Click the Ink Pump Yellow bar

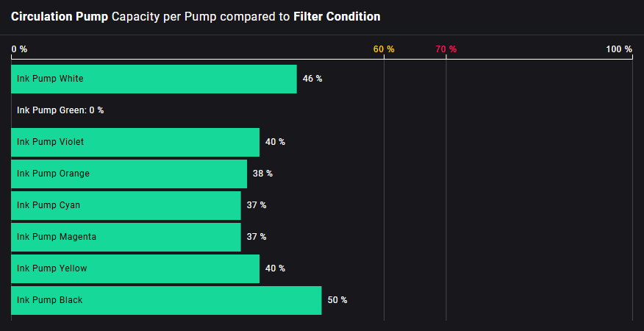(x=135, y=268)
